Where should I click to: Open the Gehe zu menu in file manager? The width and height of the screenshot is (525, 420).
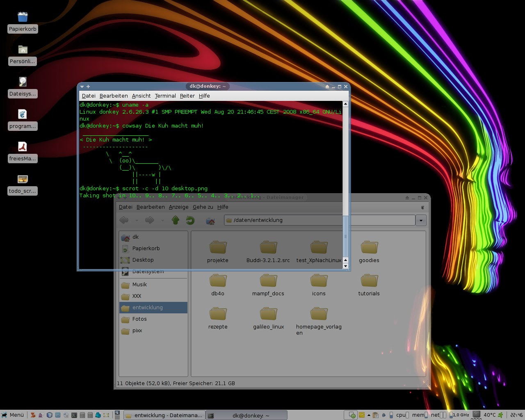pyautogui.click(x=203, y=207)
